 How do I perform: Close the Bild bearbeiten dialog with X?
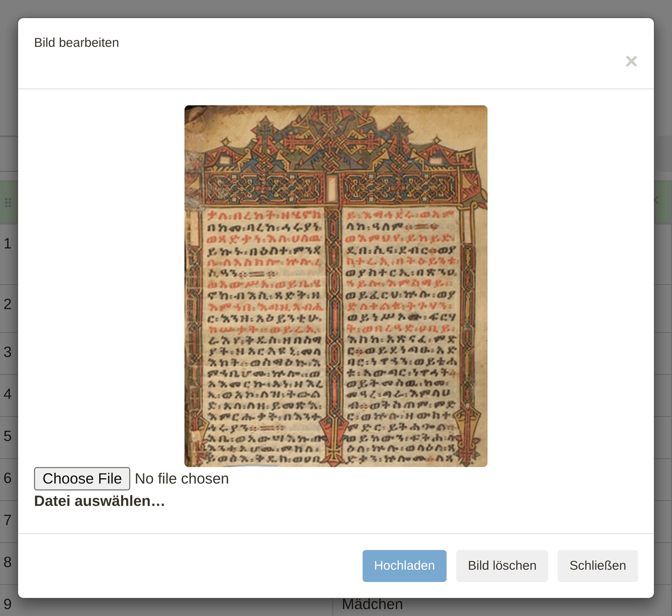pyautogui.click(x=631, y=61)
